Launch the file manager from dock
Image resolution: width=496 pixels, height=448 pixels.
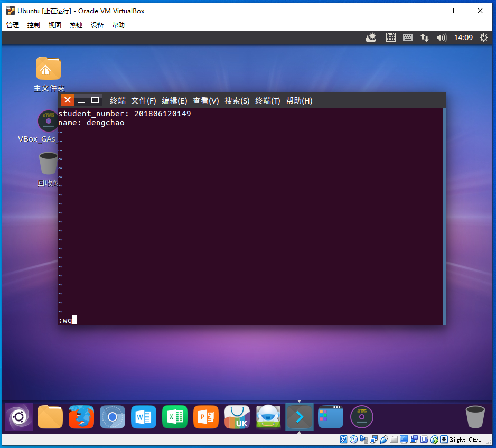50,417
